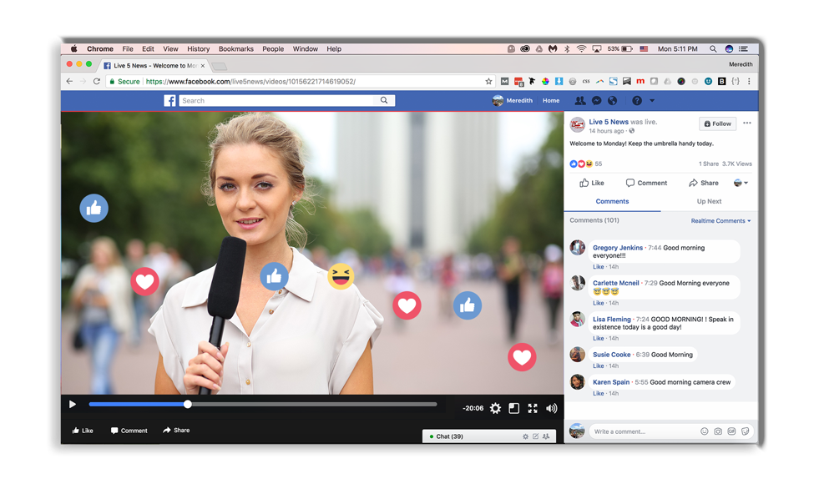
Task: Mute the video with the volume icon
Action: tap(551, 408)
